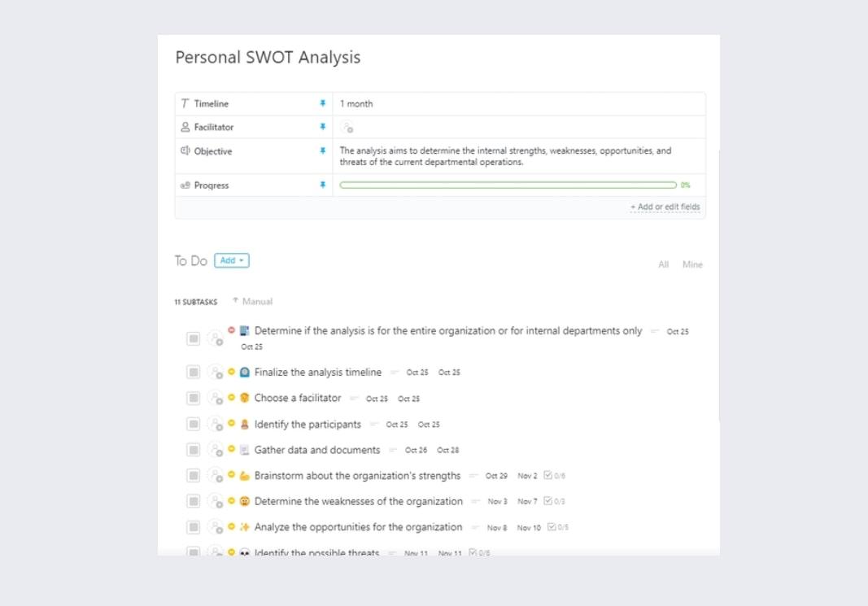Click the pin icon beside Objective field
This screenshot has width=868, height=606.
pyautogui.click(x=322, y=151)
